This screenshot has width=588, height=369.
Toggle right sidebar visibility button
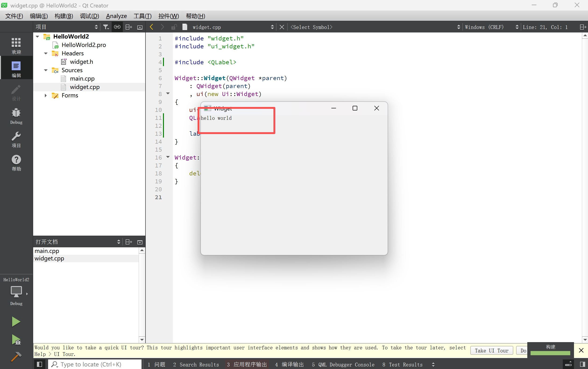(x=582, y=364)
